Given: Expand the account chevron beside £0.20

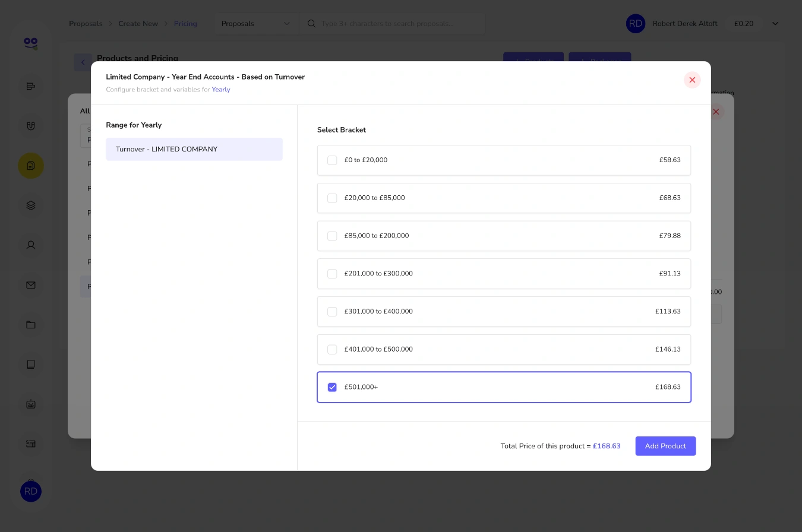Looking at the screenshot, I should 775,24.
